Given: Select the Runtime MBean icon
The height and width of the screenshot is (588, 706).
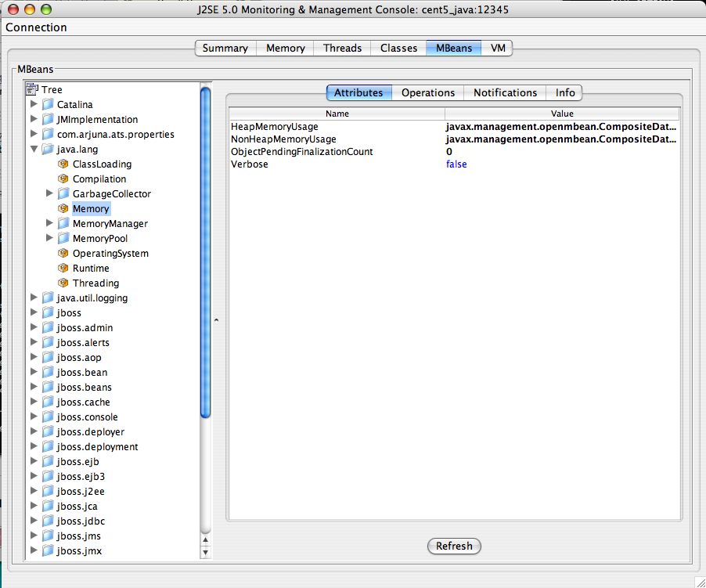Looking at the screenshot, I should [x=63, y=268].
